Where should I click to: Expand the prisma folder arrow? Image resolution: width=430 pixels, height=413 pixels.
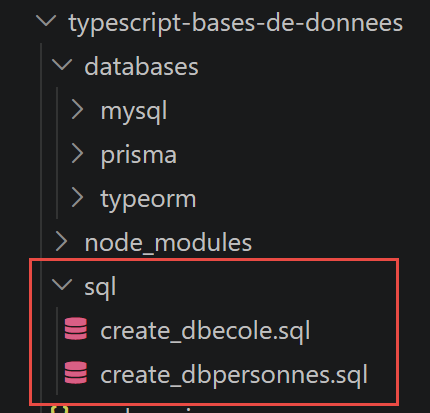[77, 154]
